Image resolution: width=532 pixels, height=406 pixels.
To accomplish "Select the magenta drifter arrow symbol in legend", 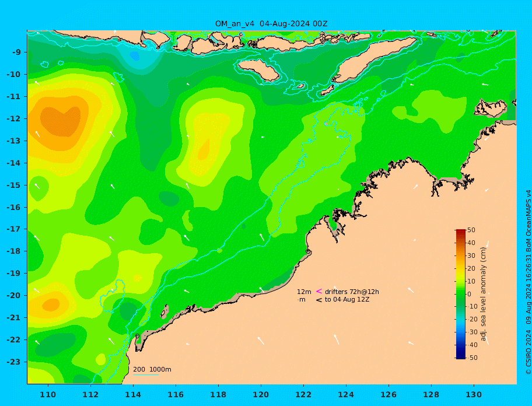I will (319, 291).
